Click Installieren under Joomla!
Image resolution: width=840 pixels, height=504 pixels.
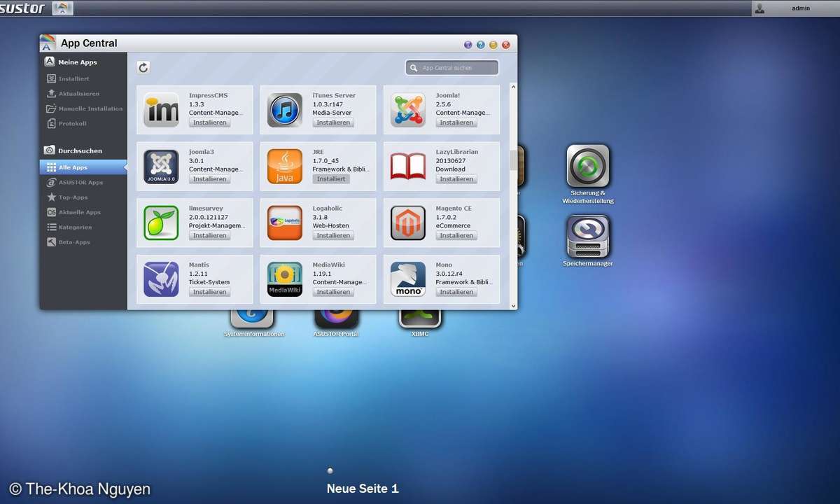[456, 122]
